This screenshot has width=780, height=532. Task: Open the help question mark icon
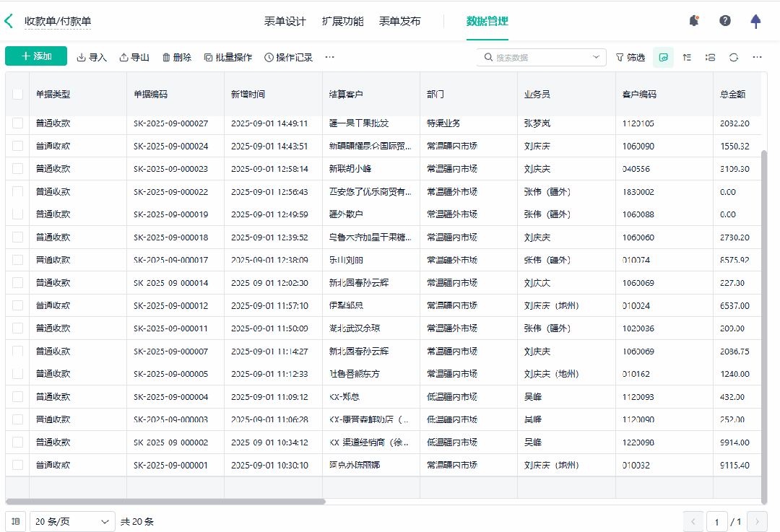coord(725,21)
